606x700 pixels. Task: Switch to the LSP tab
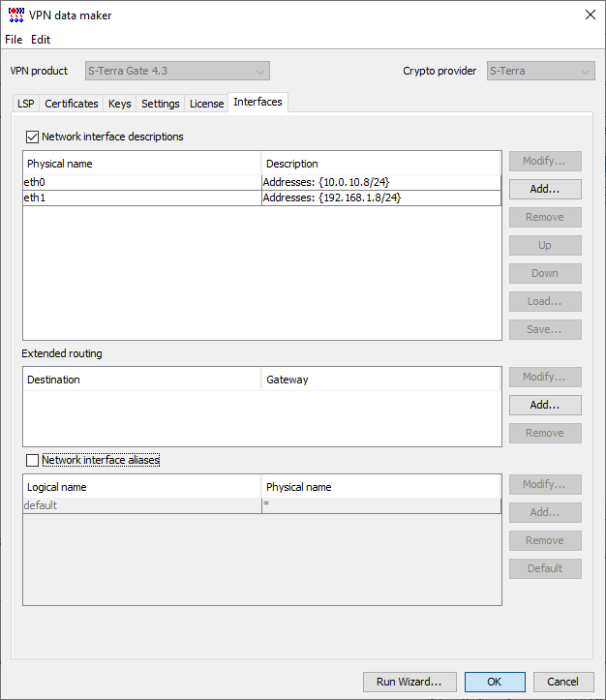click(25, 104)
